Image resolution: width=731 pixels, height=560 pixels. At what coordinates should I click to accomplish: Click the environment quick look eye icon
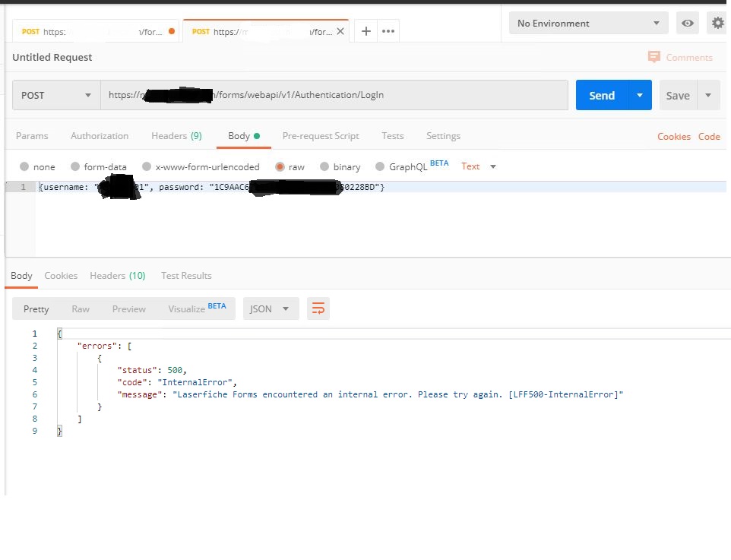click(688, 24)
